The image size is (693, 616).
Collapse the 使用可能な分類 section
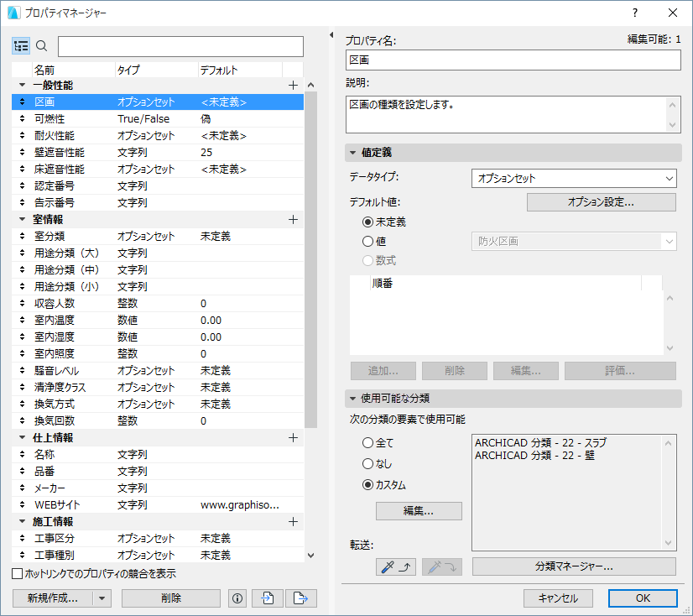click(x=352, y=399)
